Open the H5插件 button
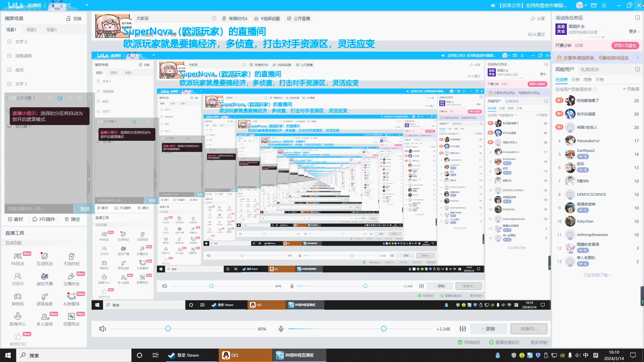Viewport: 644px width, 362px height. click(x=44, y=219)
